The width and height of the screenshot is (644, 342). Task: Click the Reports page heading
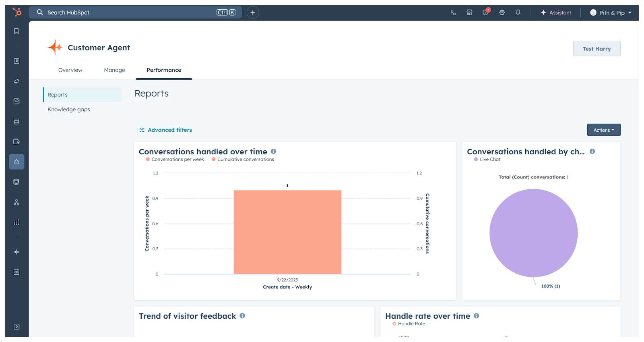click(151, 93)
